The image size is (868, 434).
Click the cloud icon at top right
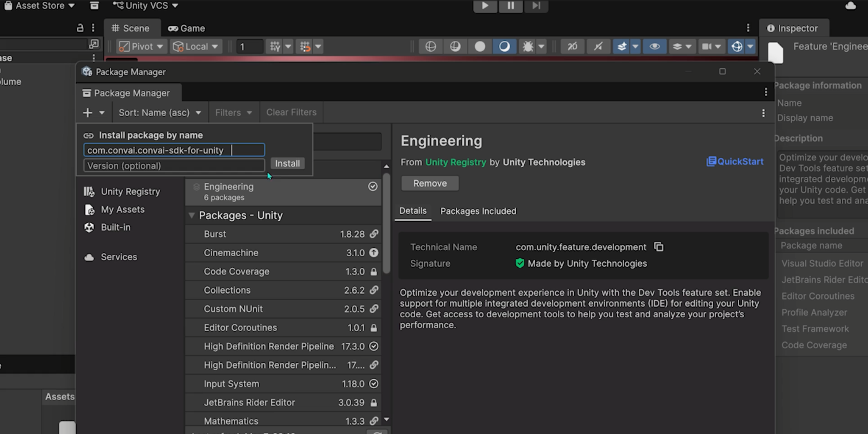click(x=850, y=6)
